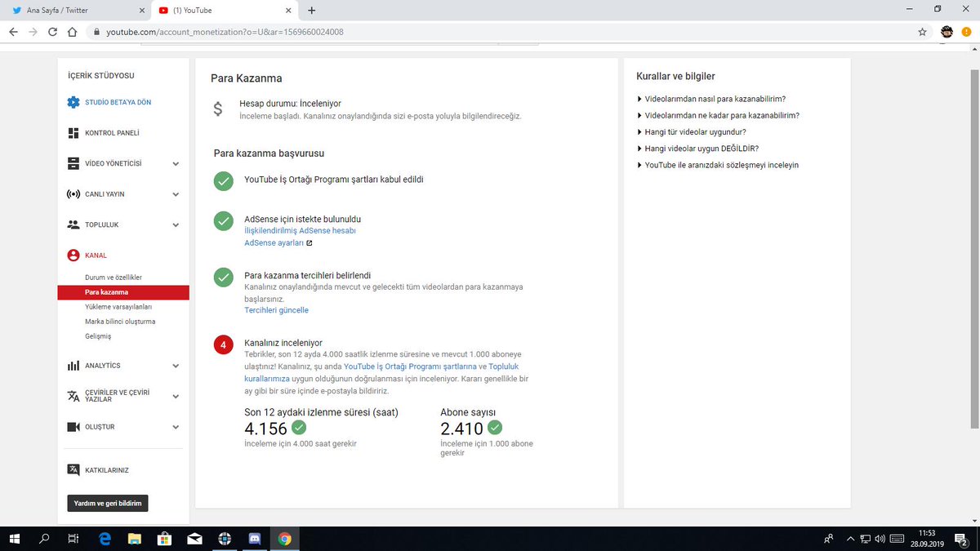
Task: Bookmark page with the star icon
Action: (922, 32)
